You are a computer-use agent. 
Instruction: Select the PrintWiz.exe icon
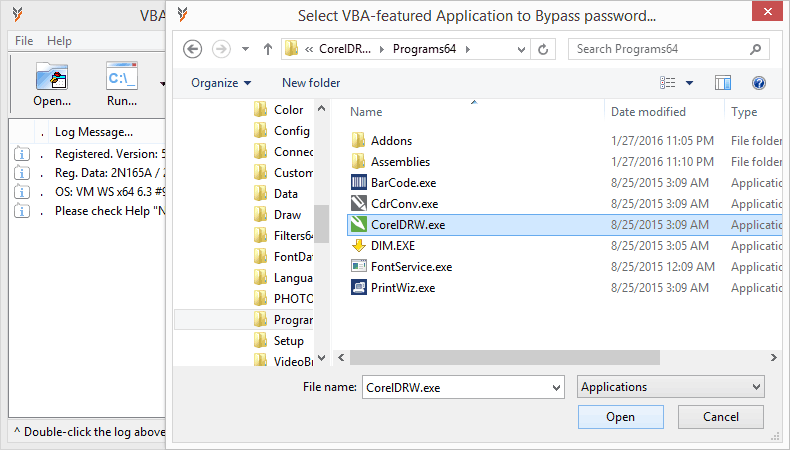[359, 287]
